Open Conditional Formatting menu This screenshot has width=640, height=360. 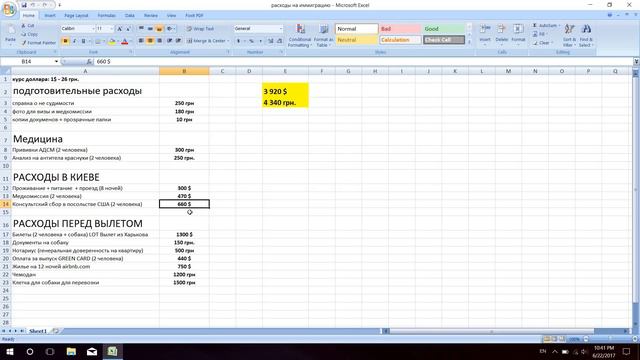[300, 36]
